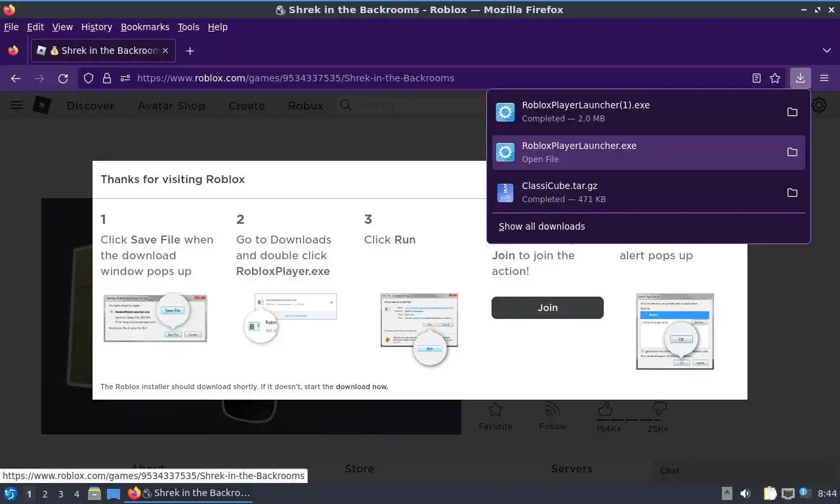Switch to the Servers tab
The height and width of the screenshot is (504, 840).
click(572, 469)
